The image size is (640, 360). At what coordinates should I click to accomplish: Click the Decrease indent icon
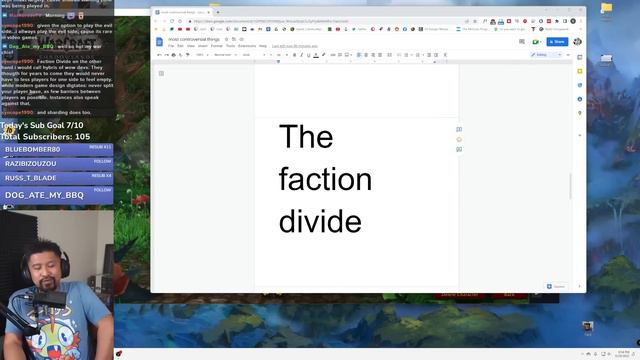tap(429, 55)
